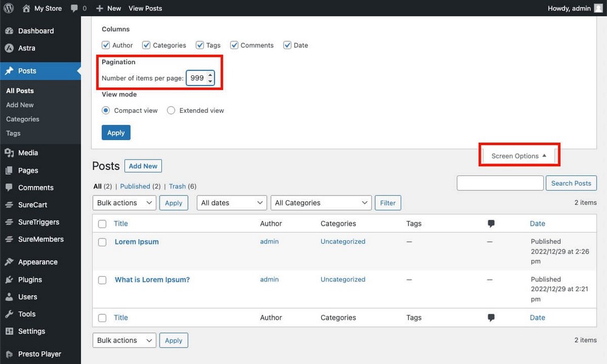Uncheck the Tags column checkbox

point(199,45)
